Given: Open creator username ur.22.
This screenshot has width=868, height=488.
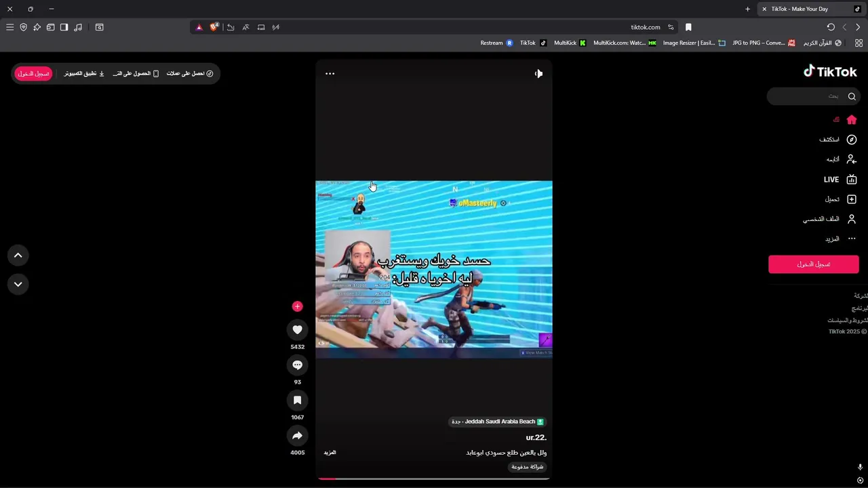Looking at the screenshot, I should pos(536,438).
